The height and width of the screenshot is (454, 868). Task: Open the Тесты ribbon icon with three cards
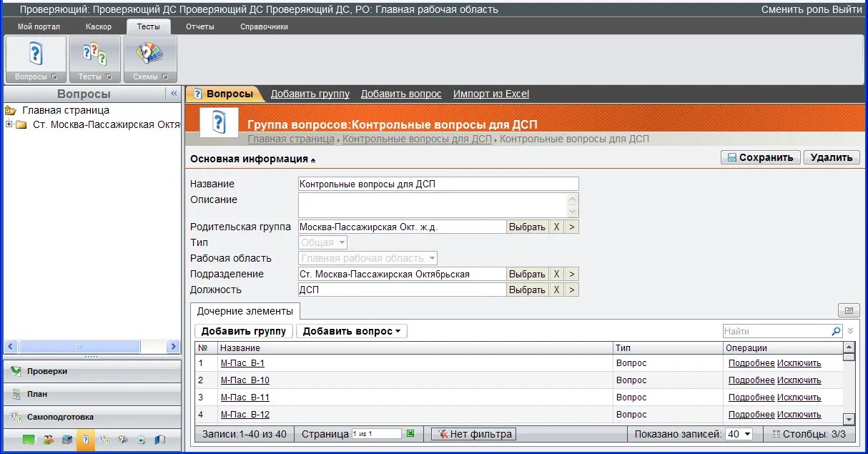point(94,59)
